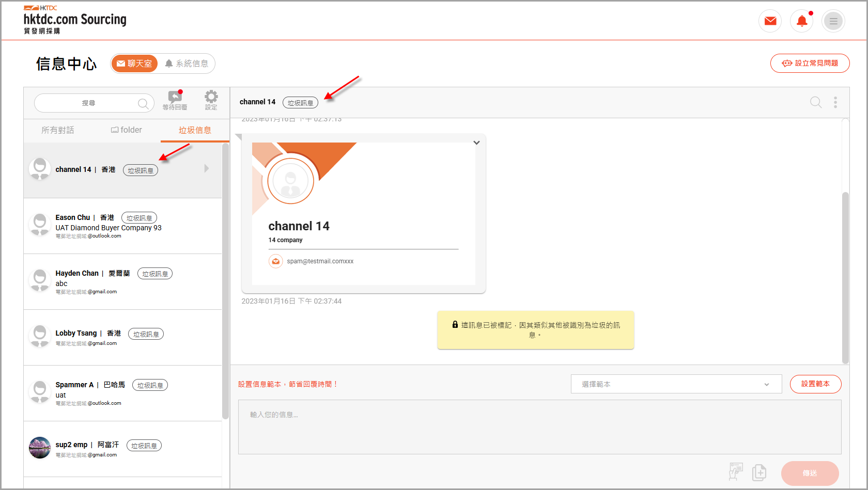Click UAT Diamond Buyer Company 93 text
Image resolution: width=868 pixels, height=490 pixels.
(109, 228)
